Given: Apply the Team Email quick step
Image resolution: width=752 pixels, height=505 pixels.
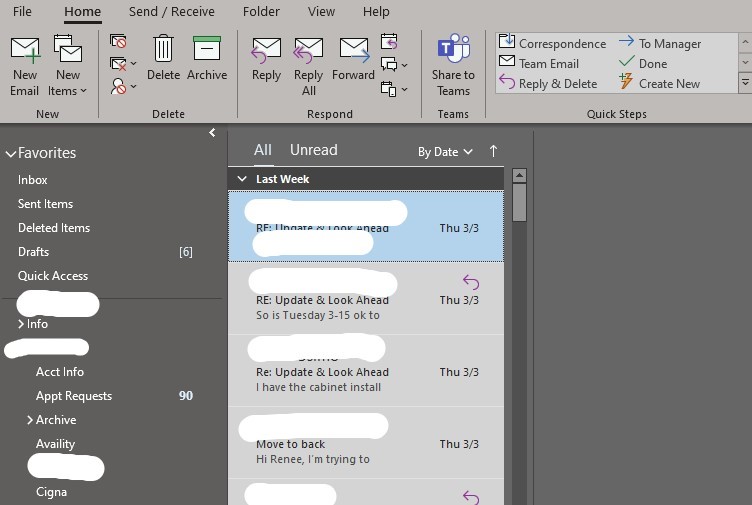Looking at the screenshot, I should point(539,63).
